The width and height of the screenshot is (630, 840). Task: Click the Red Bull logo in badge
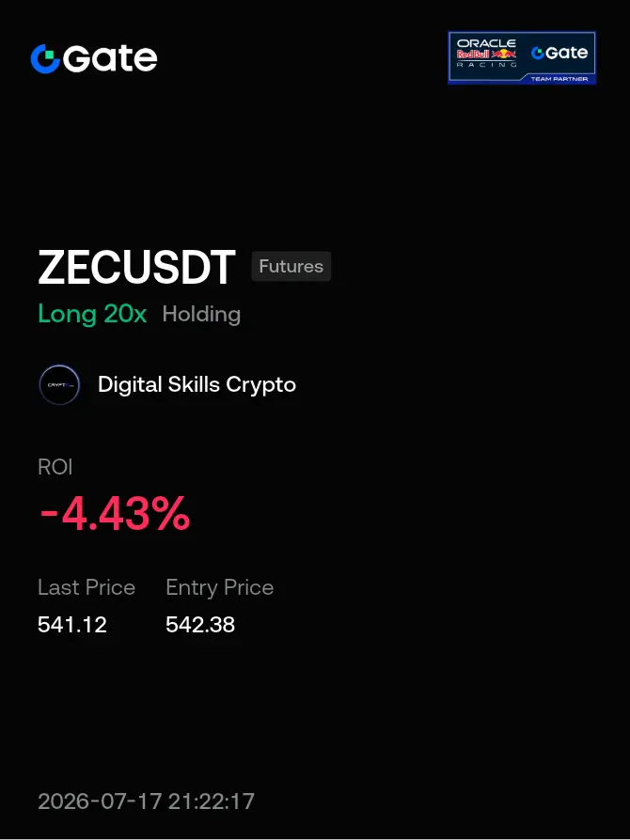point(486,54)
